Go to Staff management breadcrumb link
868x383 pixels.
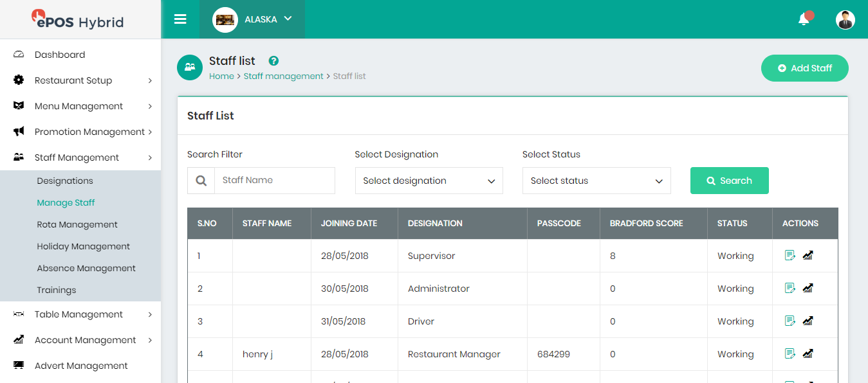(x=284, y=76)
